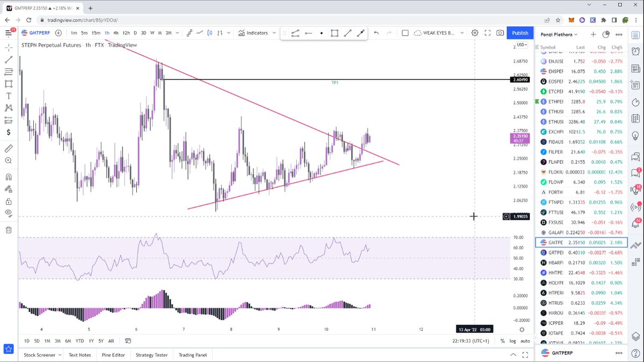Select ETHPERP row in watchlist

[x=581, y=102]
